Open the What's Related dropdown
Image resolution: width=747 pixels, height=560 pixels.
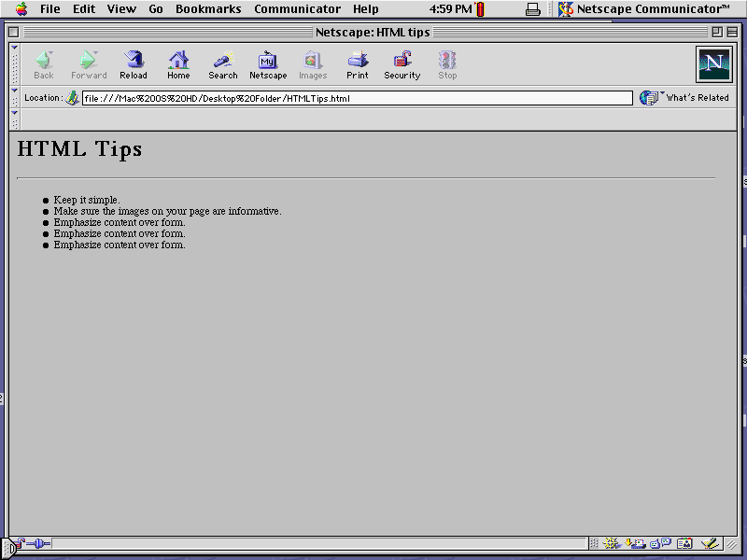(x=684, y=97)
